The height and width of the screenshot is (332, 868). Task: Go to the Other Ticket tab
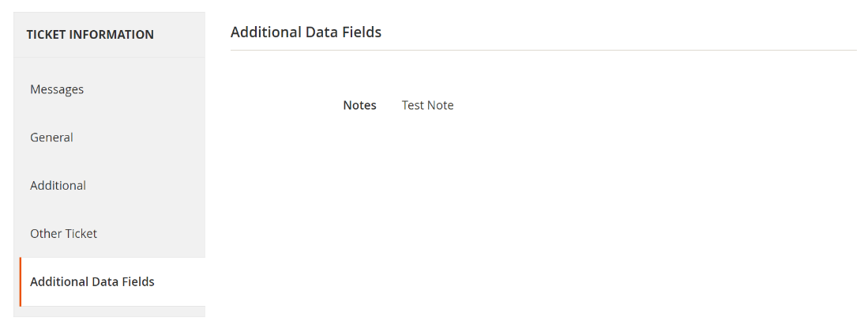63,234
